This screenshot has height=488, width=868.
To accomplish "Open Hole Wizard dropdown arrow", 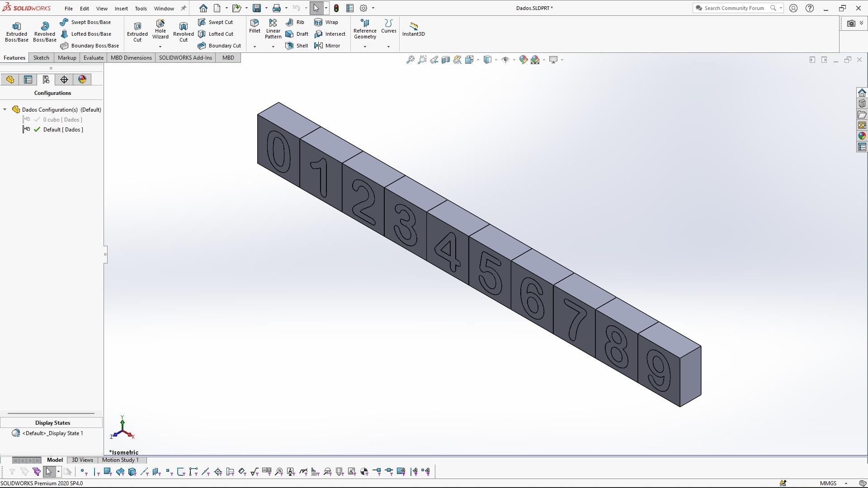I will point(160,47).
